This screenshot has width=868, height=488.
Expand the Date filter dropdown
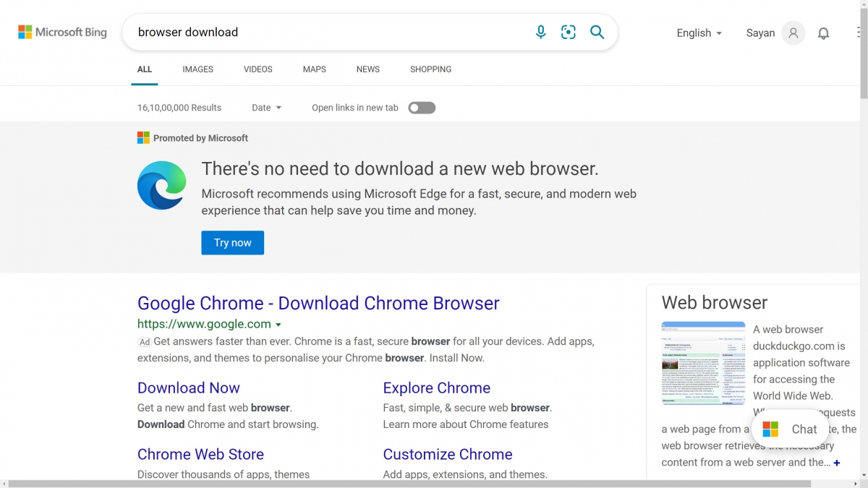(x=266, y=108)
